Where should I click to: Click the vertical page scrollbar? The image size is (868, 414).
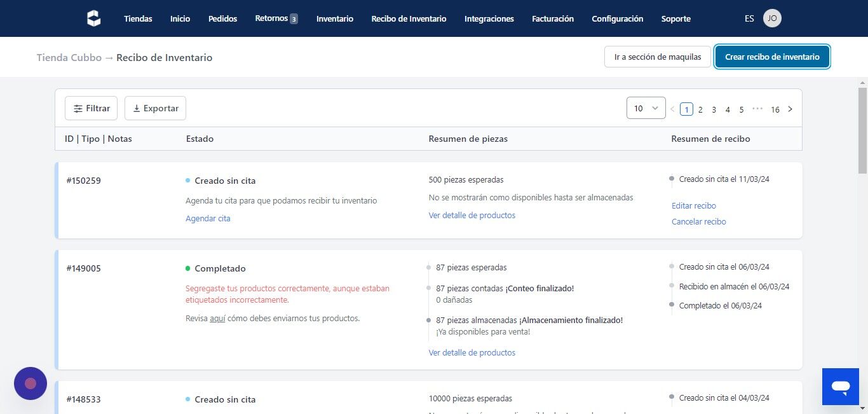point(862,130)
